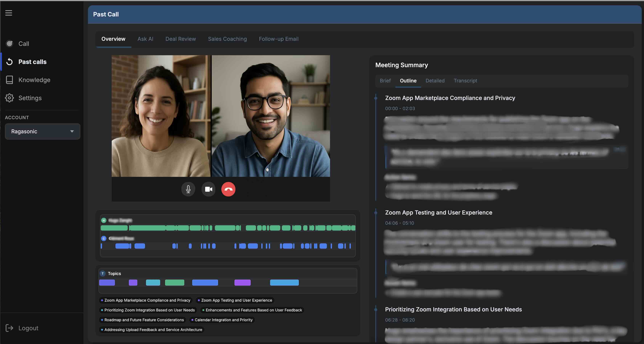Viewport: 644px width, 344px height.
Task: Open the Follow-up Email tab
Action: 279,39
